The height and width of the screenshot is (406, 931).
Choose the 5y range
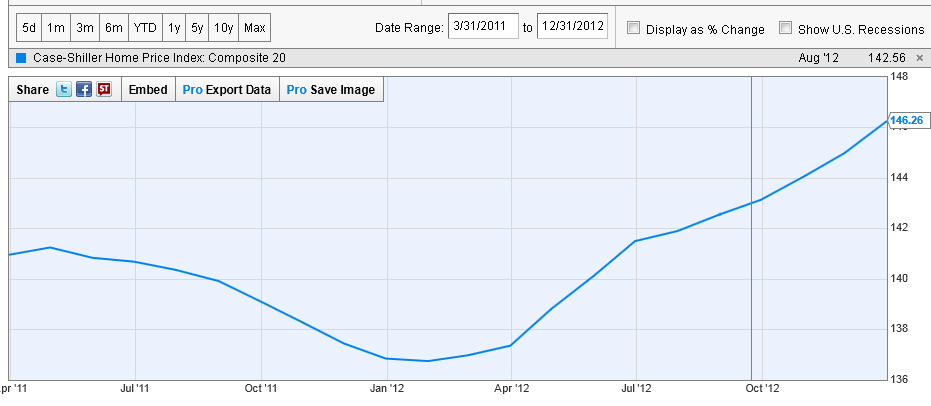click(x=197, y=28)
